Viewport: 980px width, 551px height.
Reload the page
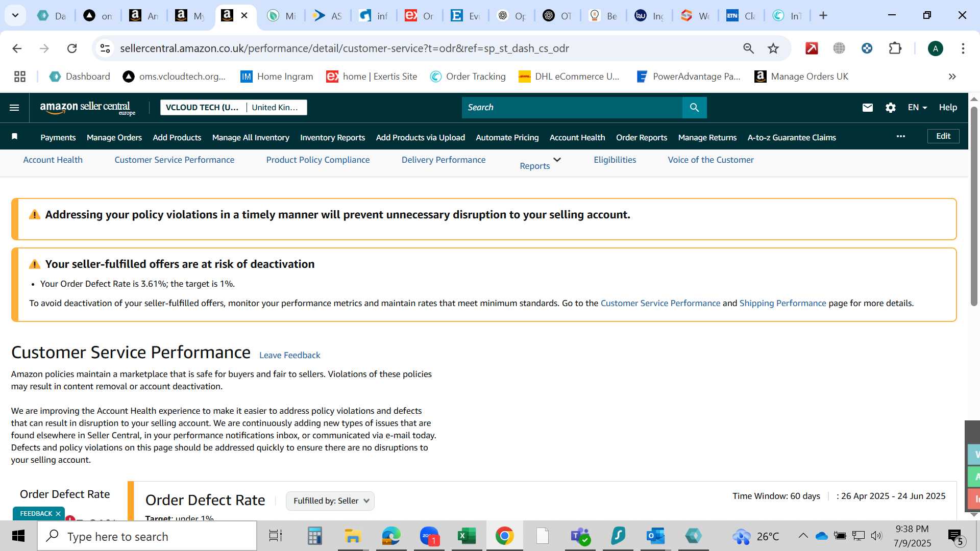coord(72,48)
